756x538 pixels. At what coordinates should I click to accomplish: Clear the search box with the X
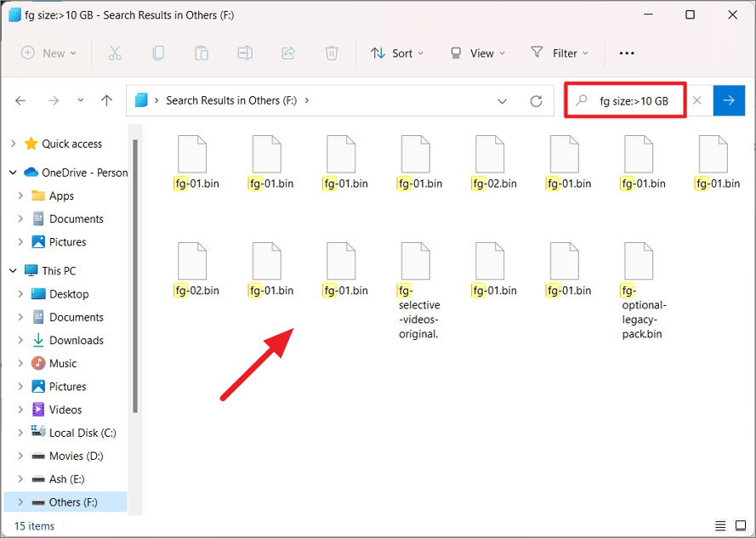pos(697,100)
